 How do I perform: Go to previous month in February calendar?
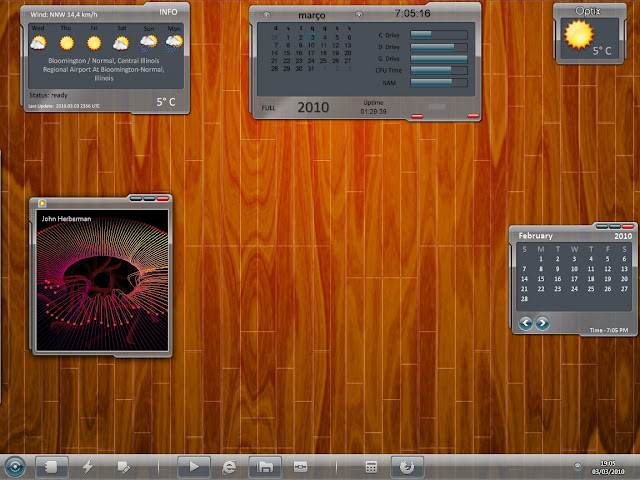[526, 323]
